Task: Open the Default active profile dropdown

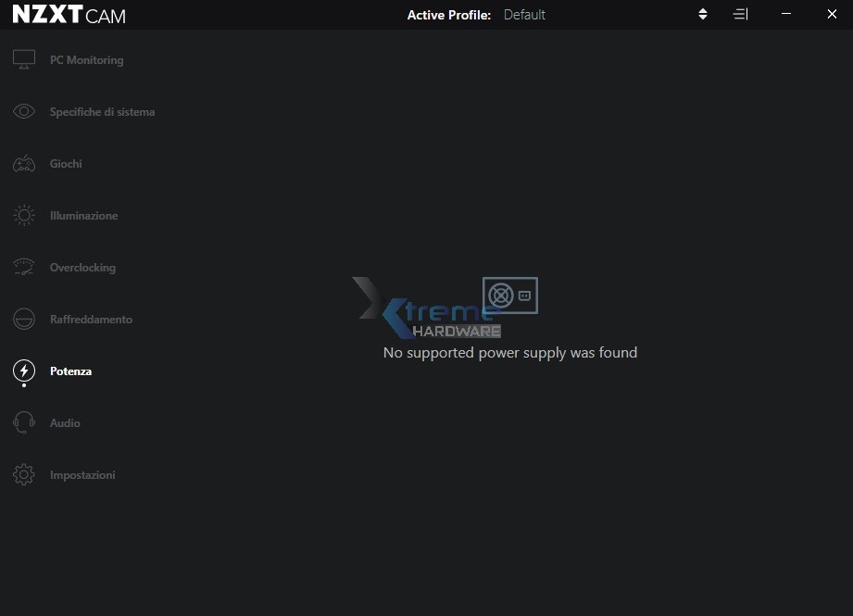Action: coord(524,15)
